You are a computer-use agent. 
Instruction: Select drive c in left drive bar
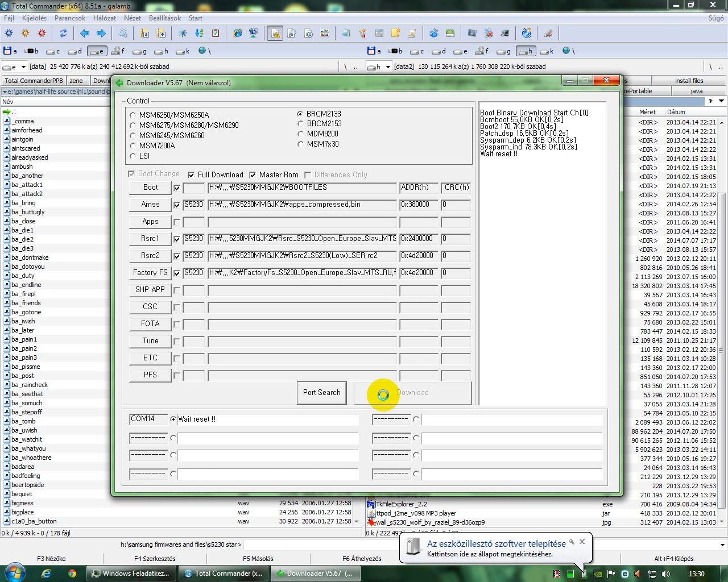coord(53,51)
